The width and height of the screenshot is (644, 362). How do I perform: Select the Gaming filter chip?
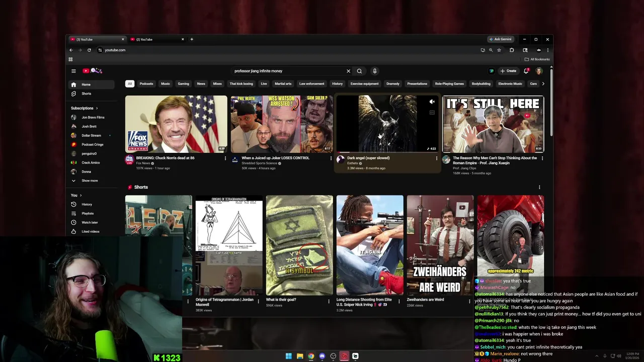[183, 84]
